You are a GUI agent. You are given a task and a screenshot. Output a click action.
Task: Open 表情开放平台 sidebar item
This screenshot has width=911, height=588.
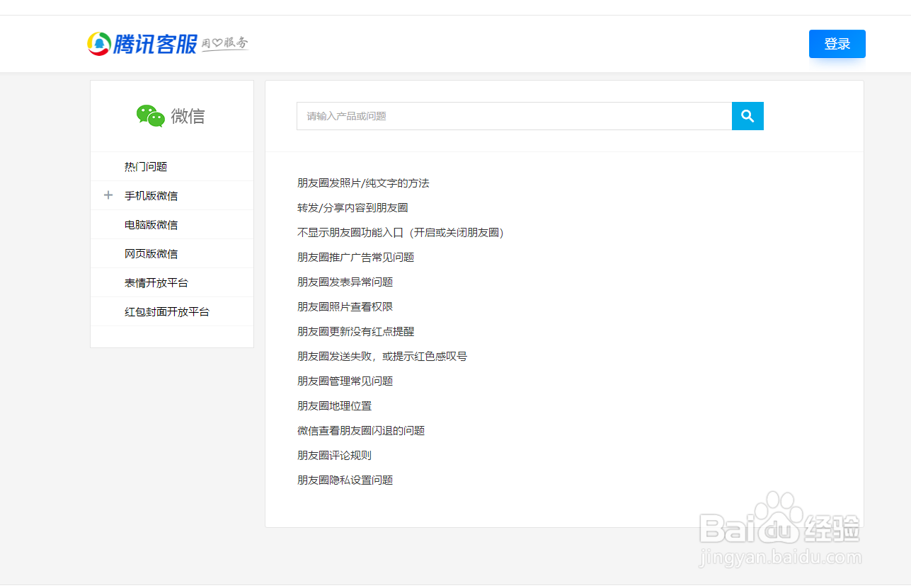tap(156, 283)
